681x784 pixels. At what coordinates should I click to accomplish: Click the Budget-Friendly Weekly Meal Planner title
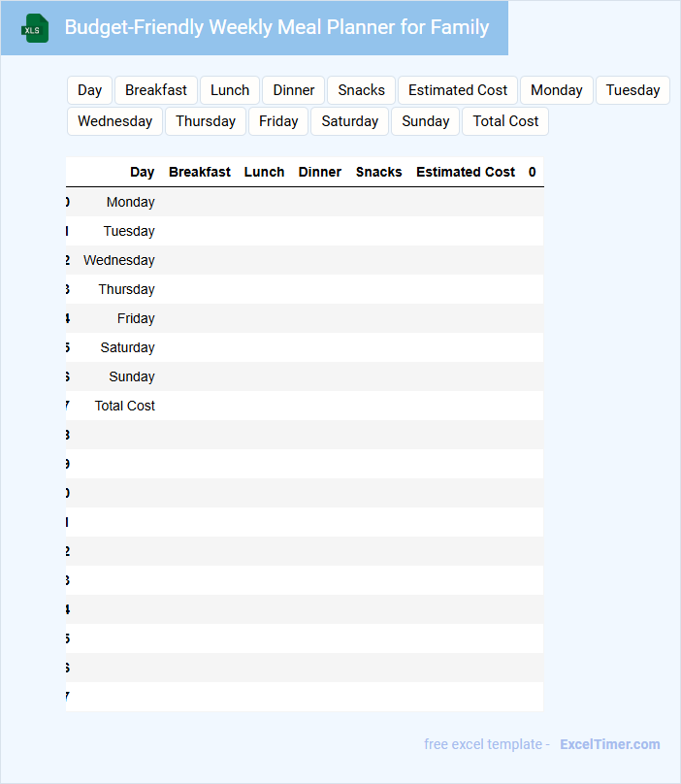[x=276, y=27]
